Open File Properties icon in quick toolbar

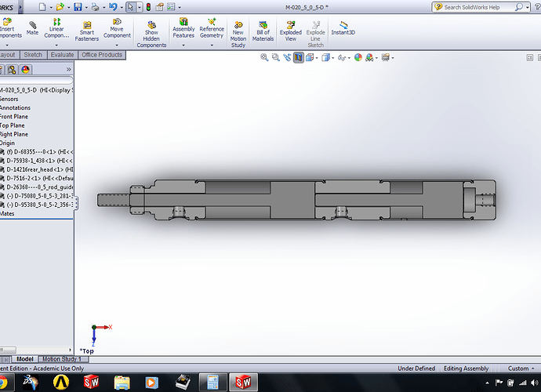(159, 7)
